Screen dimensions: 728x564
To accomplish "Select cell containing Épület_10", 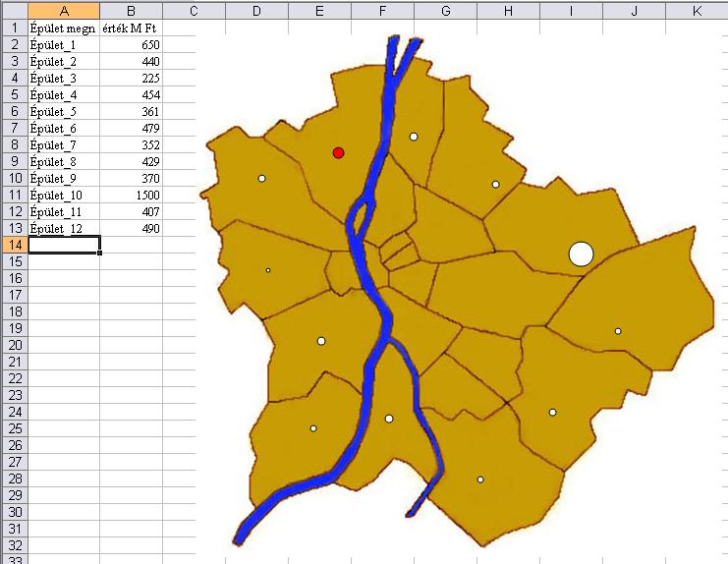I will [x=64, y=195].
